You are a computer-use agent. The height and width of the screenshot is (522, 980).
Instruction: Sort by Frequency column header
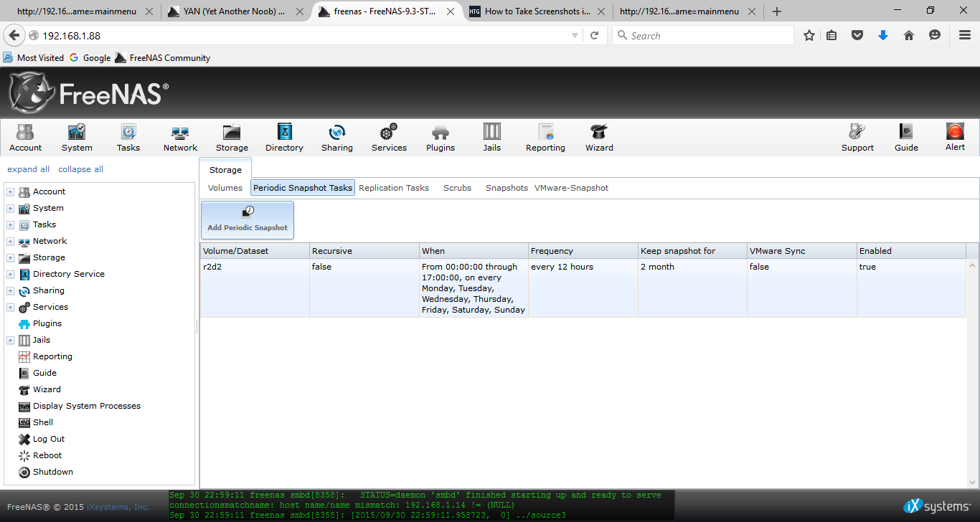click(583, 251)
